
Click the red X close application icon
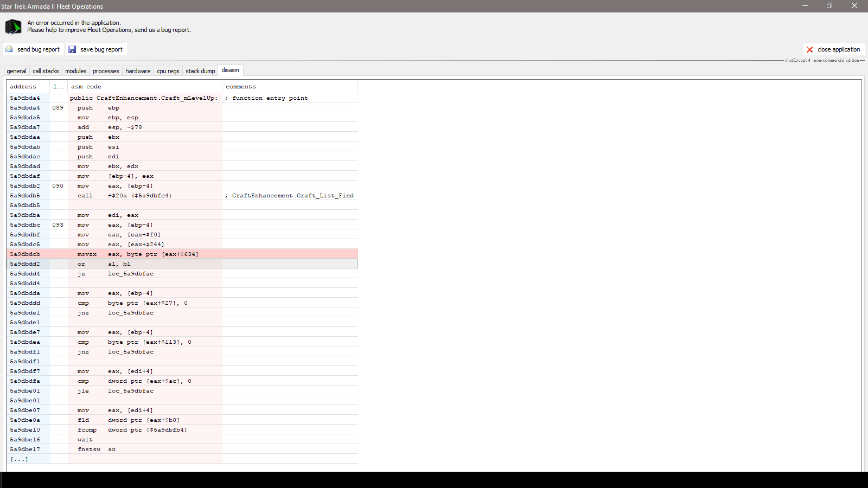pyautogui.click(x=810, y=49)
